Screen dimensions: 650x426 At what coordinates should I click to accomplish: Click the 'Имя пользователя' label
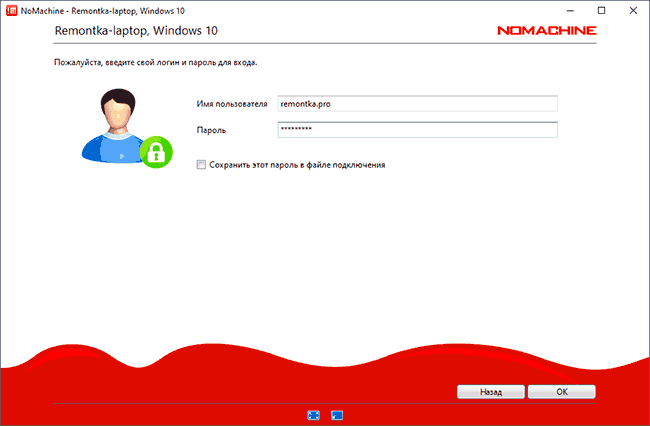pyautogui.click(x=233, y=103)
